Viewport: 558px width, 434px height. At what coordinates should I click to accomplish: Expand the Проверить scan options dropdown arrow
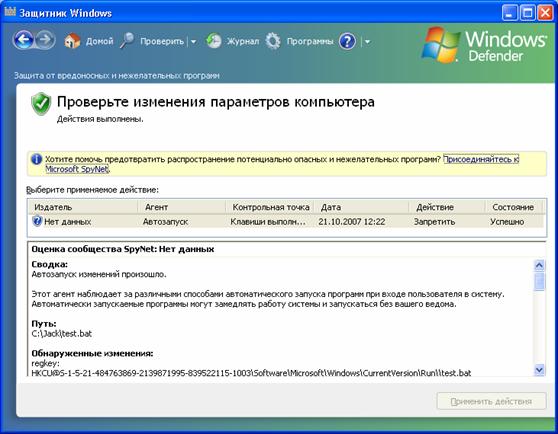193,42
